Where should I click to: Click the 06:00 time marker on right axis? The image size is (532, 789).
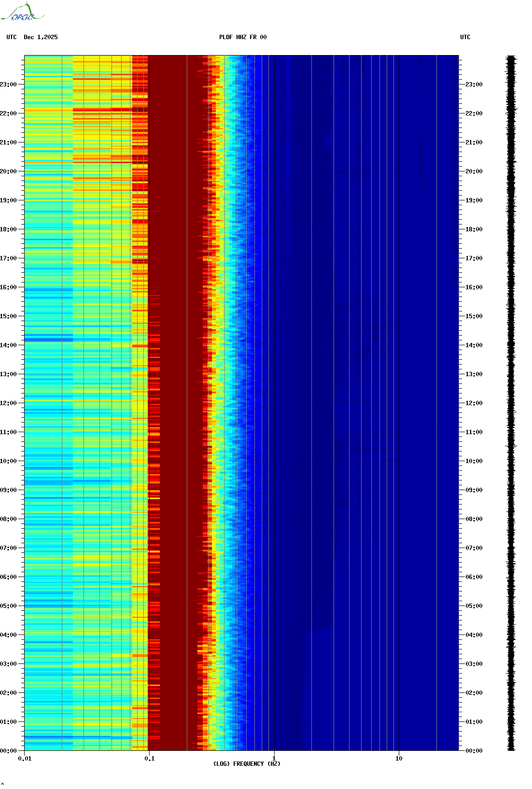click(474, 577)
